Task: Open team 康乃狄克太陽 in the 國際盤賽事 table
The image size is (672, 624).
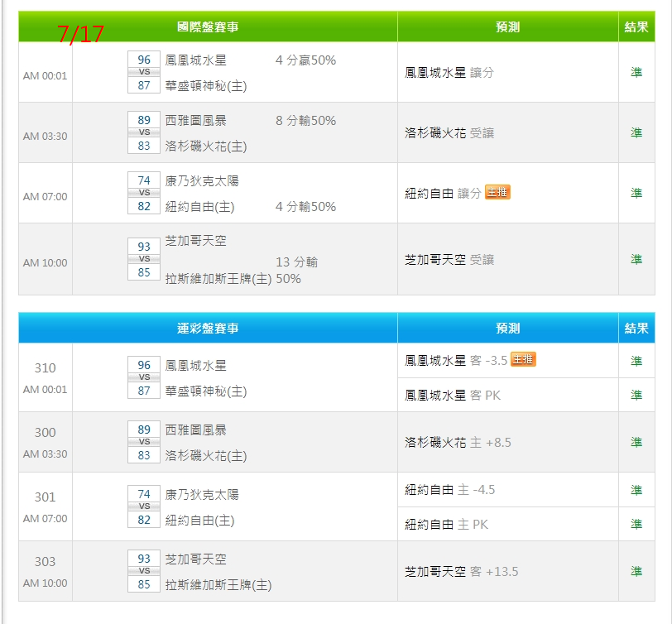Action: click(x=202, y=180)
